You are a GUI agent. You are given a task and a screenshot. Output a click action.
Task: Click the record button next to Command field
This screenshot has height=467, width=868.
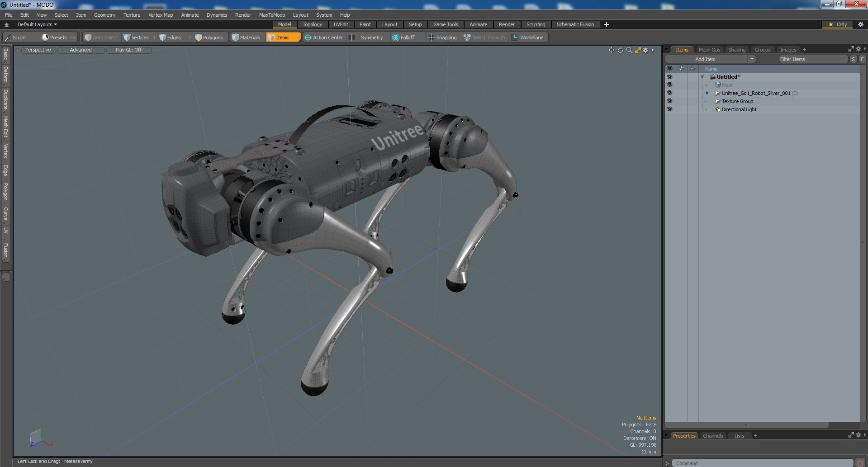pyautogui.click(x=860, y=463)
